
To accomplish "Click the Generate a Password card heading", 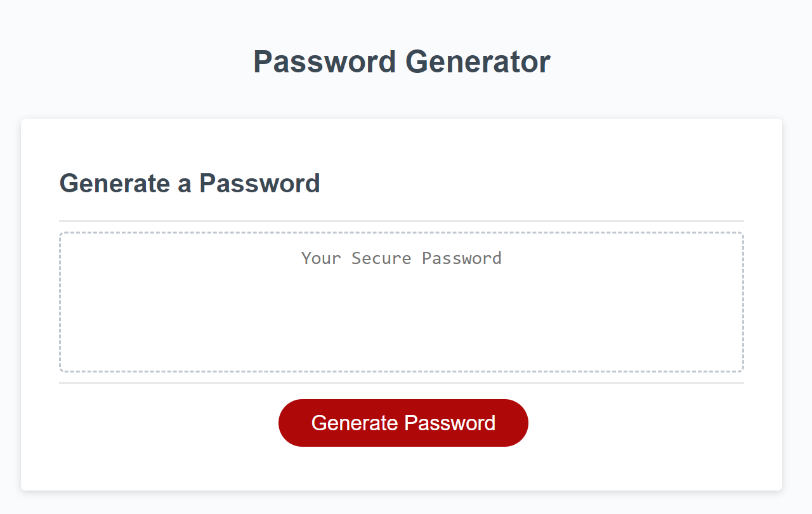I will (x=190, y=183).
